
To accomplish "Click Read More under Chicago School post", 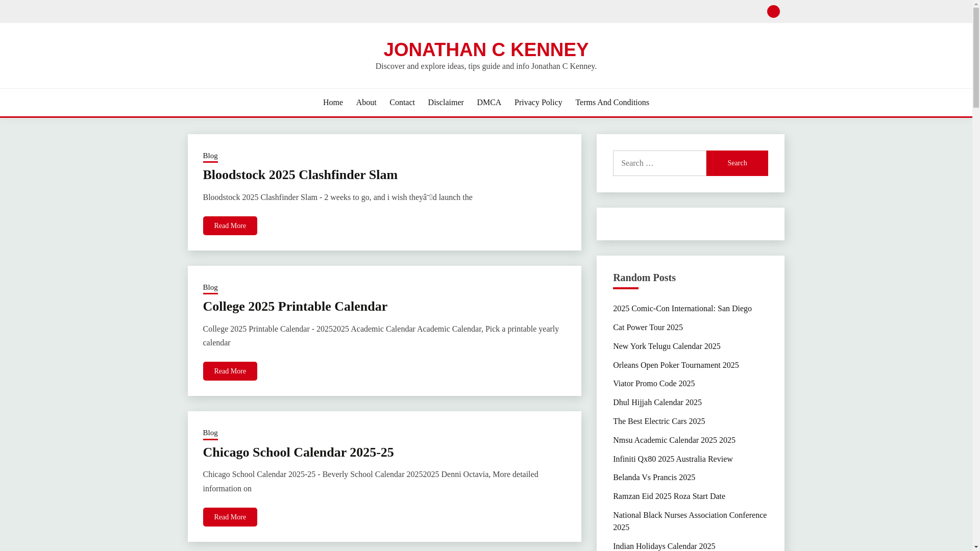I will point(230,517).
